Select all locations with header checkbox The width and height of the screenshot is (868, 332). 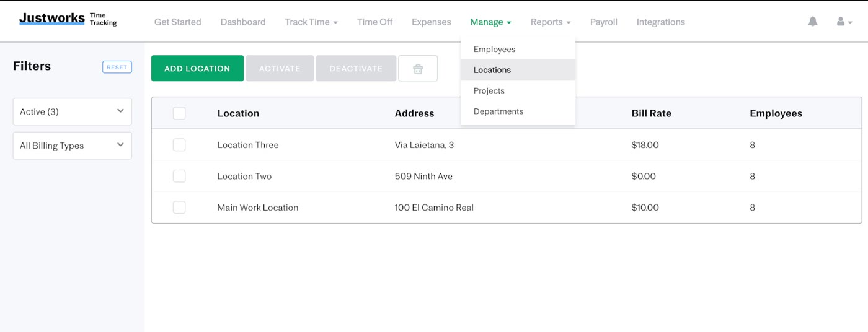point(179,113)
